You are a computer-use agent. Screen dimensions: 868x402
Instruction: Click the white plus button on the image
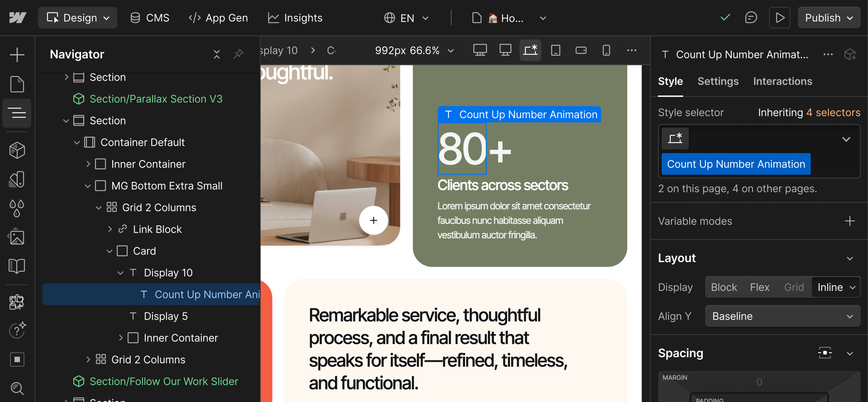[x=373, y=220]
